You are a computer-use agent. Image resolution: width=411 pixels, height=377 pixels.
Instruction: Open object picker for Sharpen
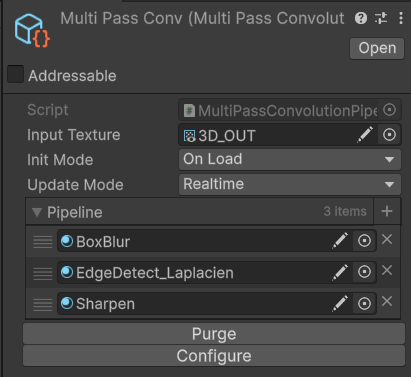tap(364, 303)
